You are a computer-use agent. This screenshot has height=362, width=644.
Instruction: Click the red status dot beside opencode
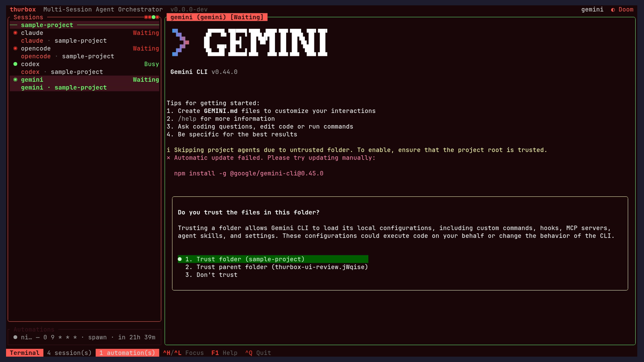tap(15, 48)
